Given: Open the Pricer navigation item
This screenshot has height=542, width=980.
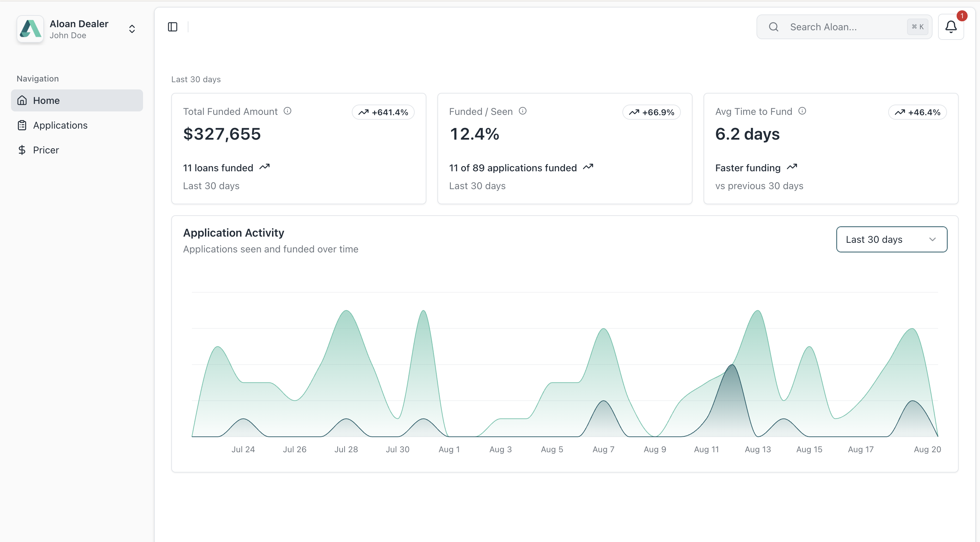Looking at the screenshot, I should pos(46,150).
